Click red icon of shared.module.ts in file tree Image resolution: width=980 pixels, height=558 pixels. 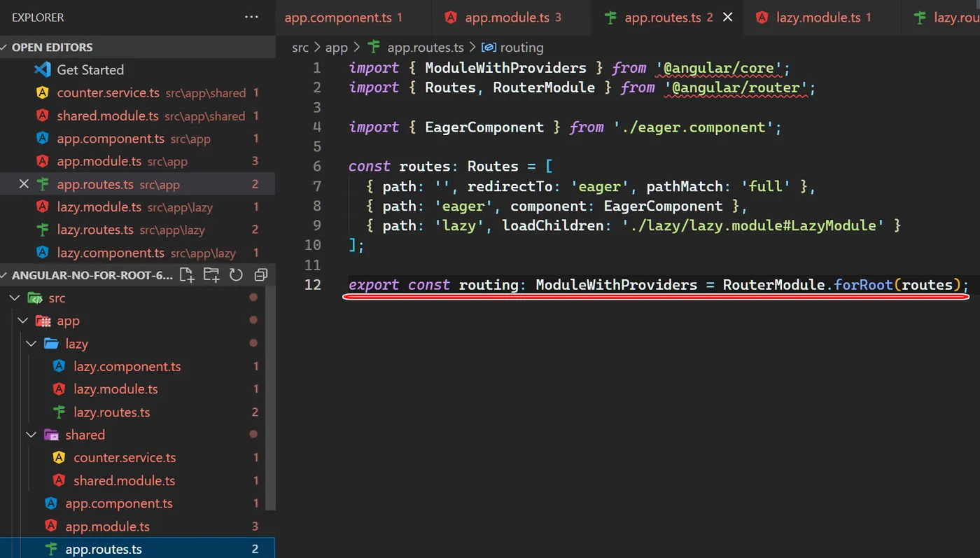[59, 480]
